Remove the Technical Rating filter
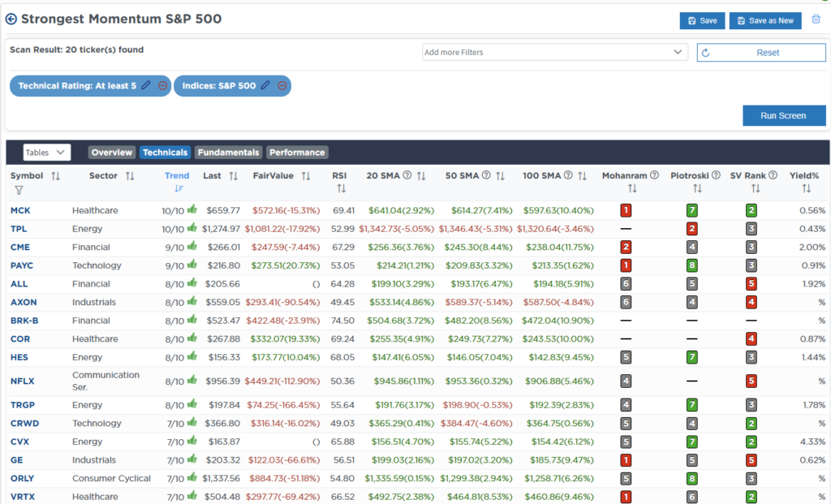The width and height of the screenshot is (831, 504). coord(162,85)
